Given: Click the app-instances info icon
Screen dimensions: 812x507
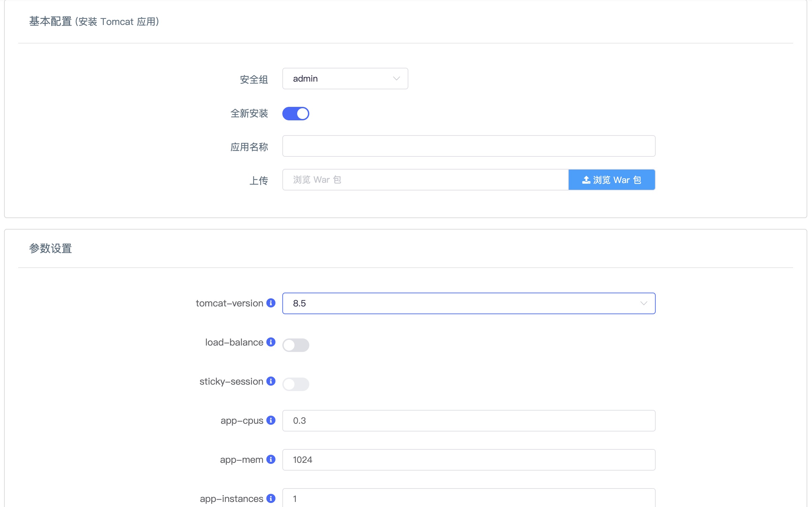Looking at the screenshot, I should click(x=271, y=498).
